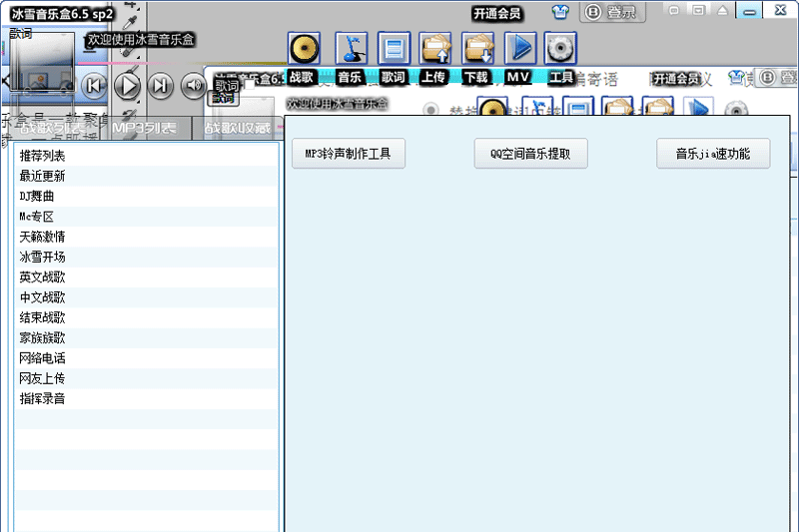Select 最近更新 in the list

coord(146,176)
